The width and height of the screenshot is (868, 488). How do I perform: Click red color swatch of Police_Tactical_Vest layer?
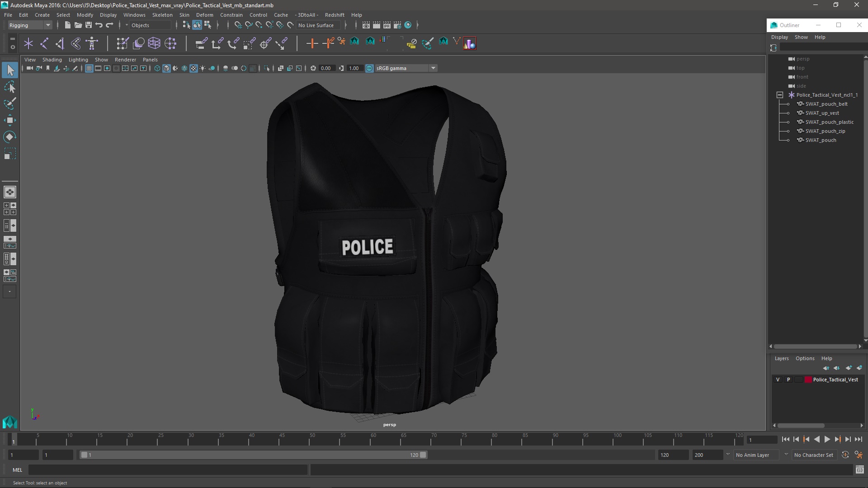[x=808, y=380]
